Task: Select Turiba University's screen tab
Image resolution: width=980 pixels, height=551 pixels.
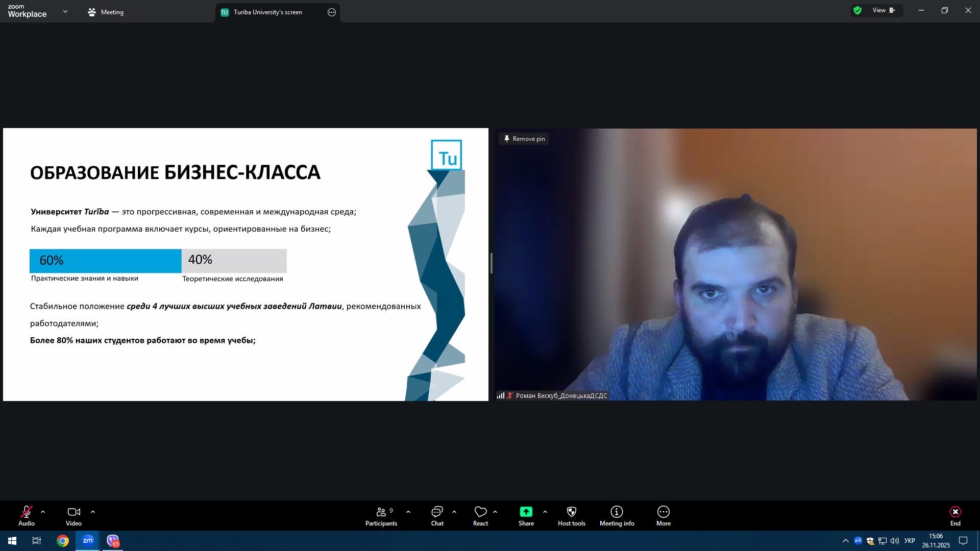Action: click(x=267, y=12)
